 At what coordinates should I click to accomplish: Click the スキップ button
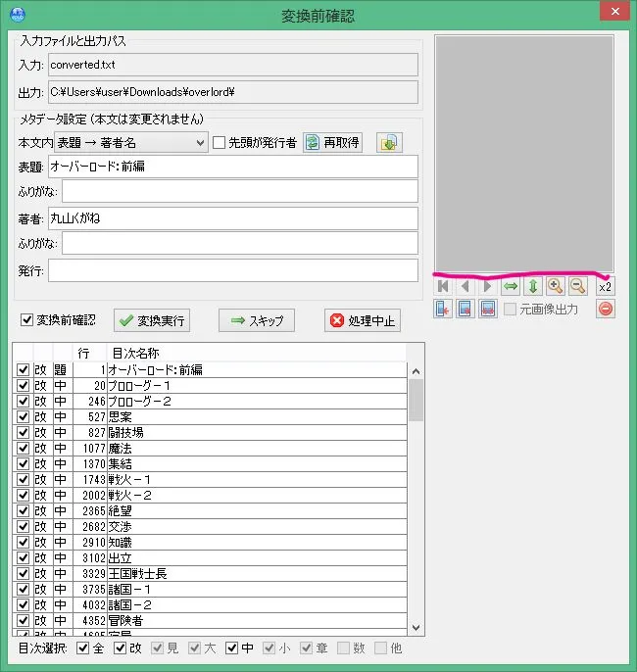[257, 320]
